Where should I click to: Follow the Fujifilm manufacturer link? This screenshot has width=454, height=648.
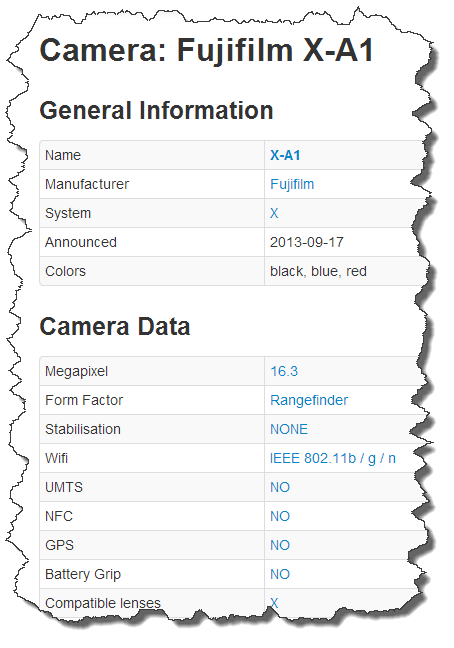292,184
